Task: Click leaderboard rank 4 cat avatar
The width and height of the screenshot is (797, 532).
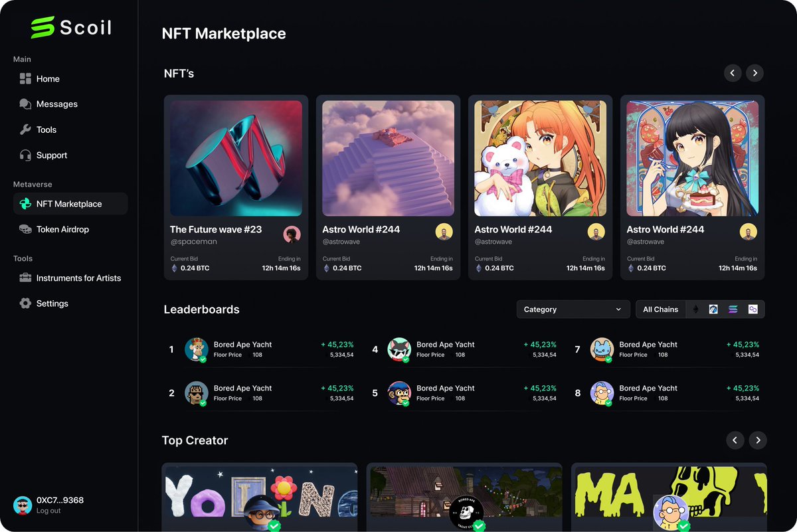Action: pyautogui.click(x=400, y=349)
